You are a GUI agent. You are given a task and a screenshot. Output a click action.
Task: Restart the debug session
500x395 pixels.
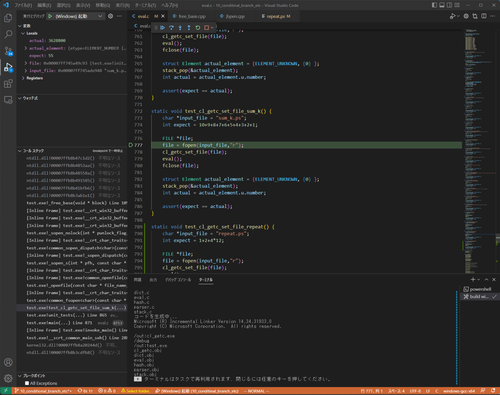(197, 28)
